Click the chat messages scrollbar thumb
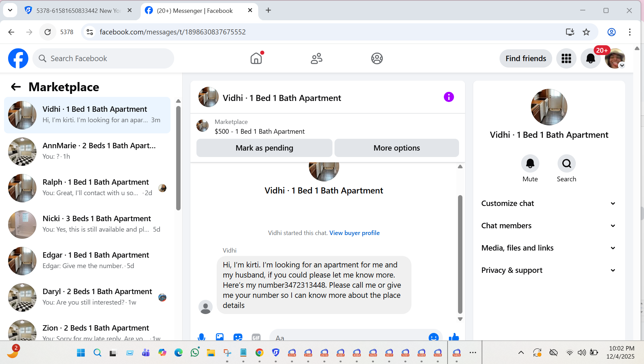Image resolution: width=644 pixels, height=364 pixels. click(460, 254)
